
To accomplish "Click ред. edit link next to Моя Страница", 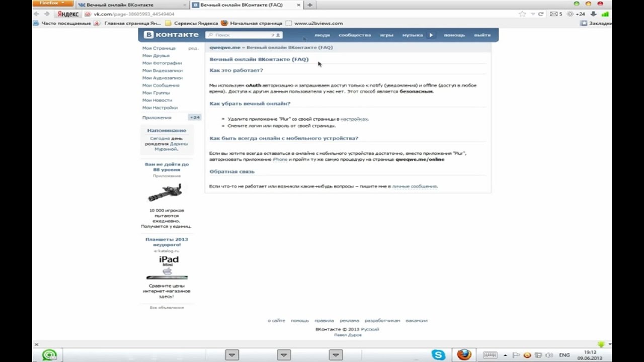I will [x=193, y=48].
